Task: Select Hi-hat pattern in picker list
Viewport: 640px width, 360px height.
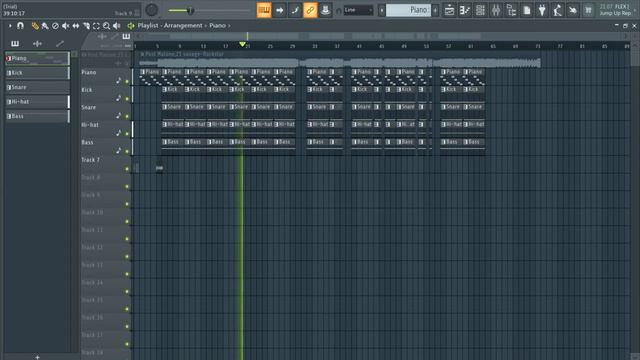Action: 37,102
